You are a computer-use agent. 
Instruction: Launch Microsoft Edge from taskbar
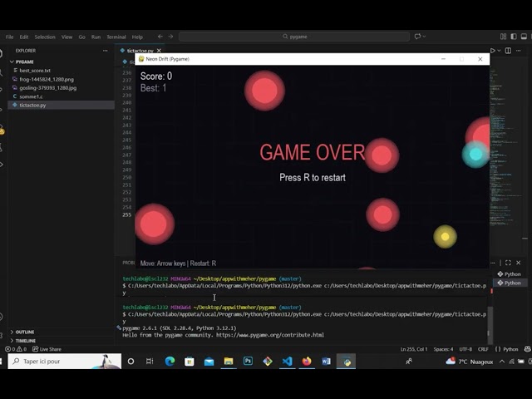pos(170,362)
